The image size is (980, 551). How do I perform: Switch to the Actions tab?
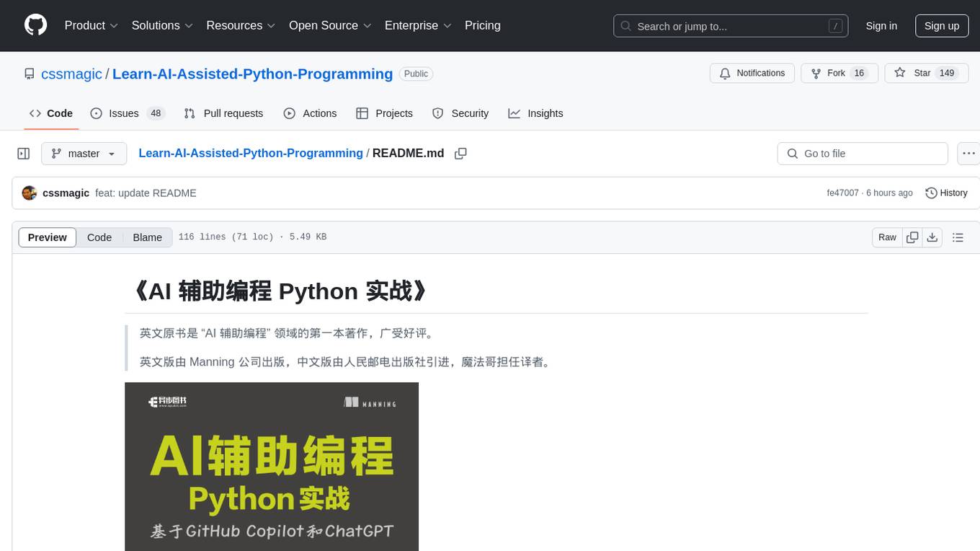pos(310,113)
